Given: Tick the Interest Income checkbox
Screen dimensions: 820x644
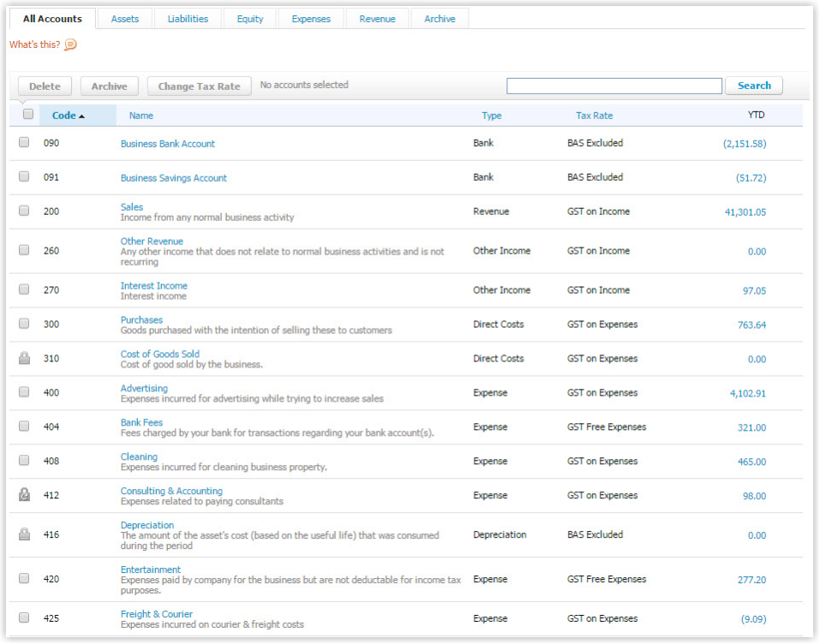Looking at the screenshot, I should click(x=24, y=289).
